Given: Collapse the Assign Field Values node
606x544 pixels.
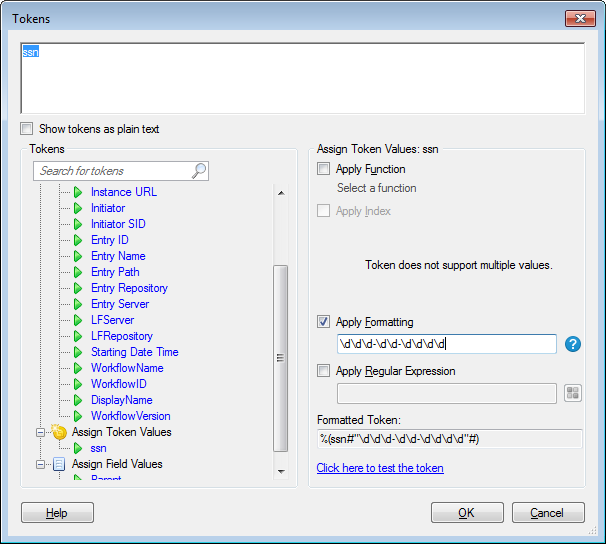Looking at the screenshot, I should (x=40, y=464).
